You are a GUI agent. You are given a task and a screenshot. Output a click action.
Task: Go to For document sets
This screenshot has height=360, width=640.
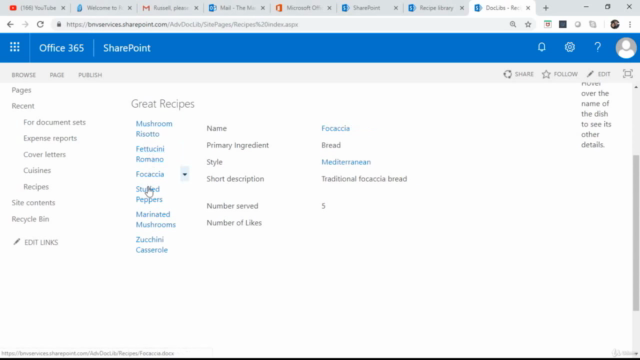[x=54, y=122]
